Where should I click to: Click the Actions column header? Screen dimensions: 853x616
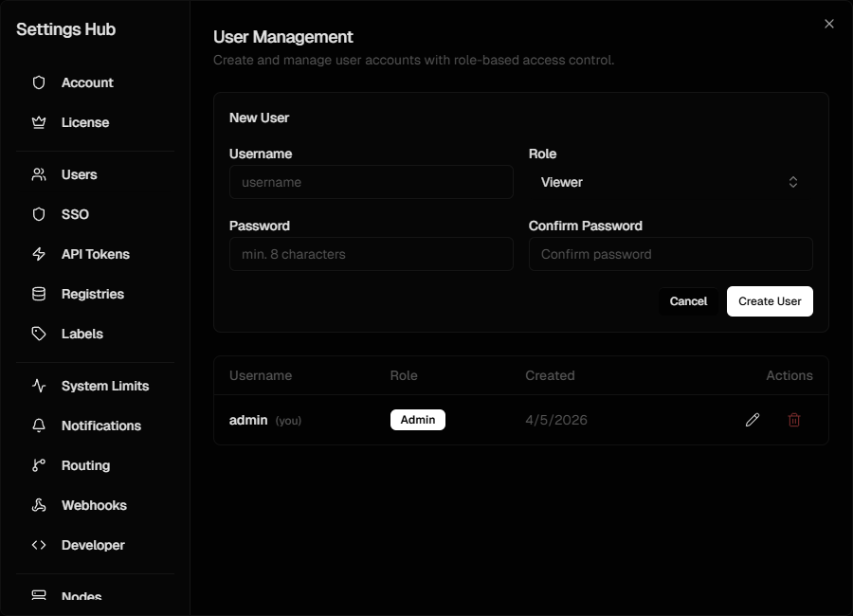[789, 375]
